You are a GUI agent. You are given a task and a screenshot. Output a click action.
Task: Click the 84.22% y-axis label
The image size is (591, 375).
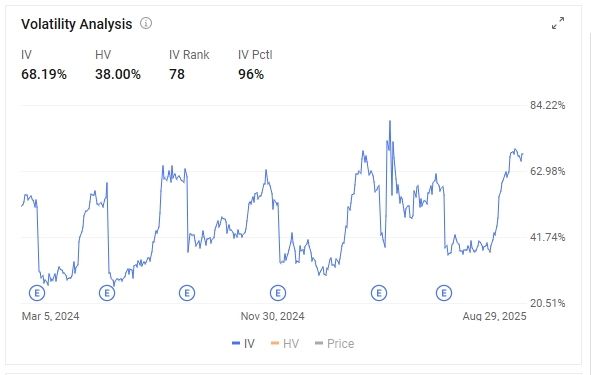pyautogui.click(x=547, y=105)
